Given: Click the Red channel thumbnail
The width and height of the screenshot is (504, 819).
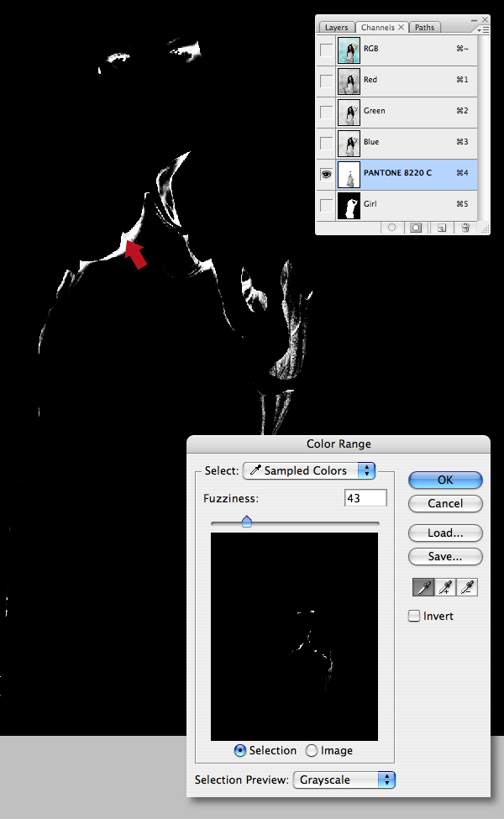Looking at the screenshot, I should click(349, 81).
